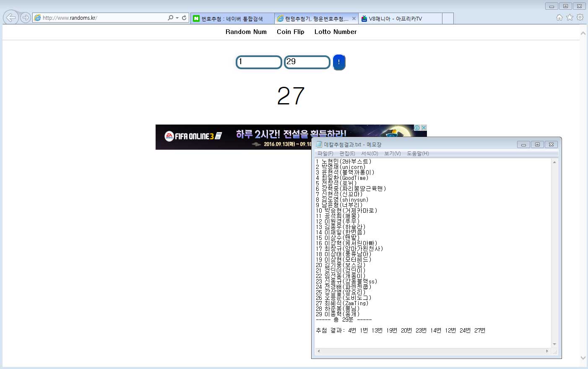Close the Internet Explorer window

click(579, 6)
